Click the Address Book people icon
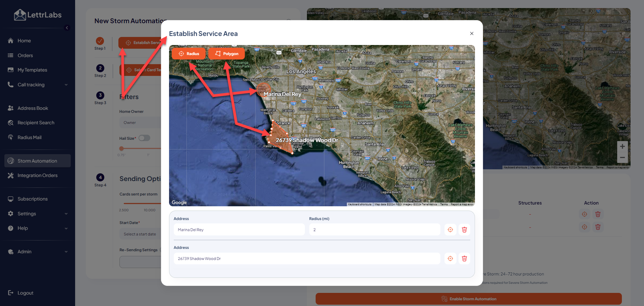The height and width of the screenshot is (306, 644). pyautogui.click(x=11, y=108)
